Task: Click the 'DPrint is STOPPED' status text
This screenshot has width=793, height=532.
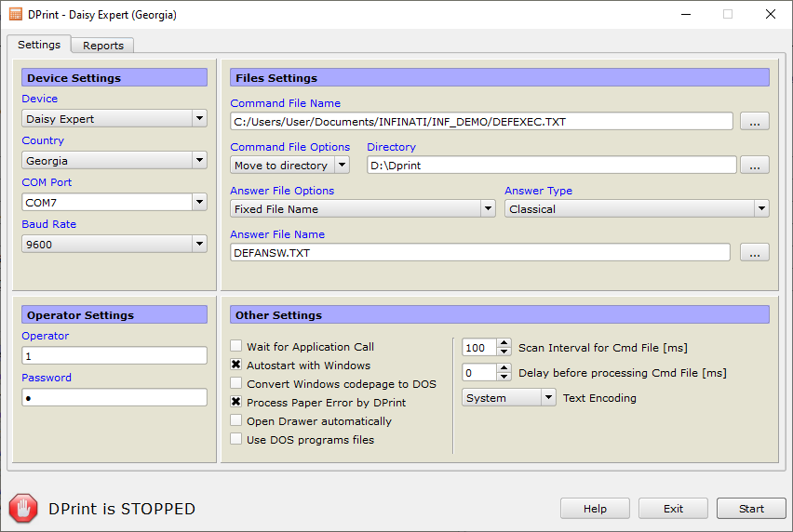Action: (x=122, y=509)
